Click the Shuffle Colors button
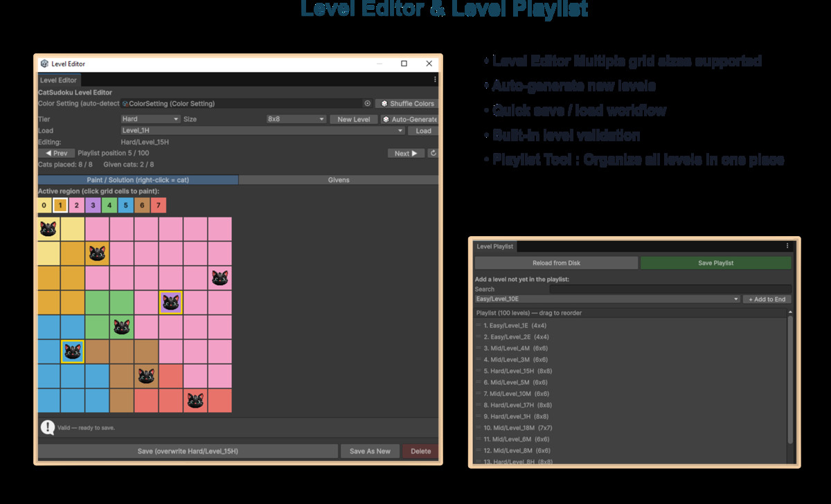The image size is (831, 504). tap(407, 104)
